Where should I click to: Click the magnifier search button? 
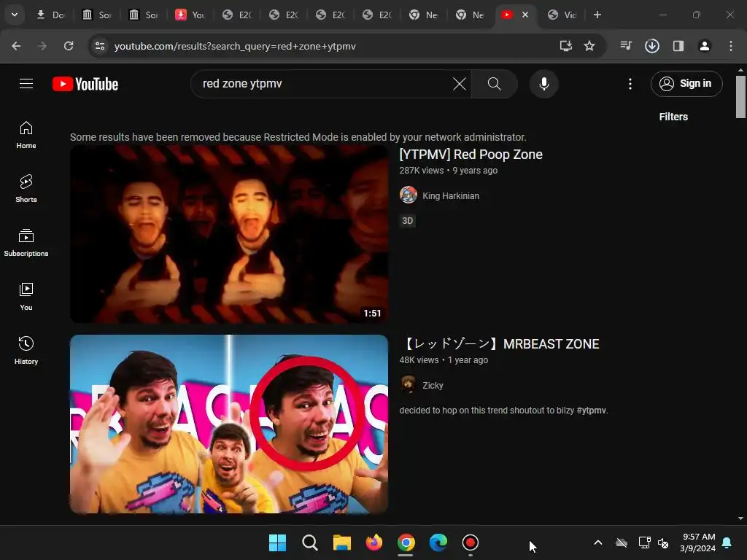495,84
